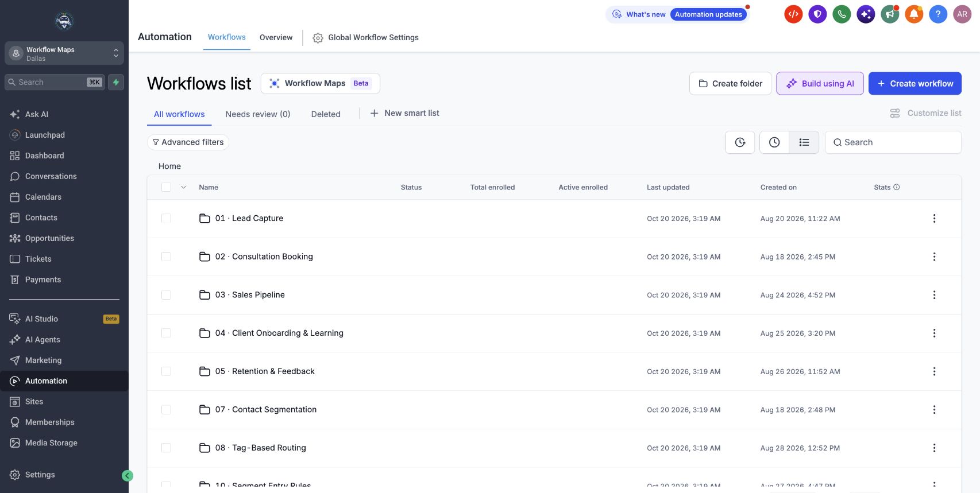
Task: Check the box for 03 · Sales Pipeline
Action: coord(166,295)
